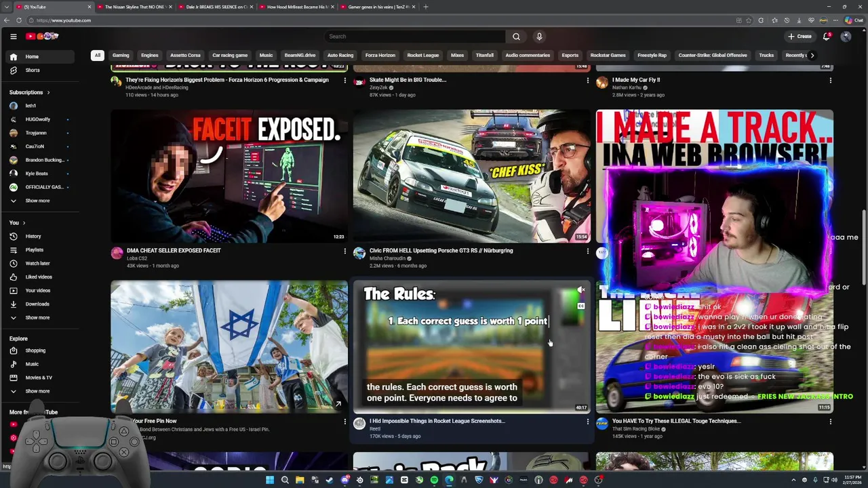
Task: Select the Rocket League category chip
Action: pos(423,56)
